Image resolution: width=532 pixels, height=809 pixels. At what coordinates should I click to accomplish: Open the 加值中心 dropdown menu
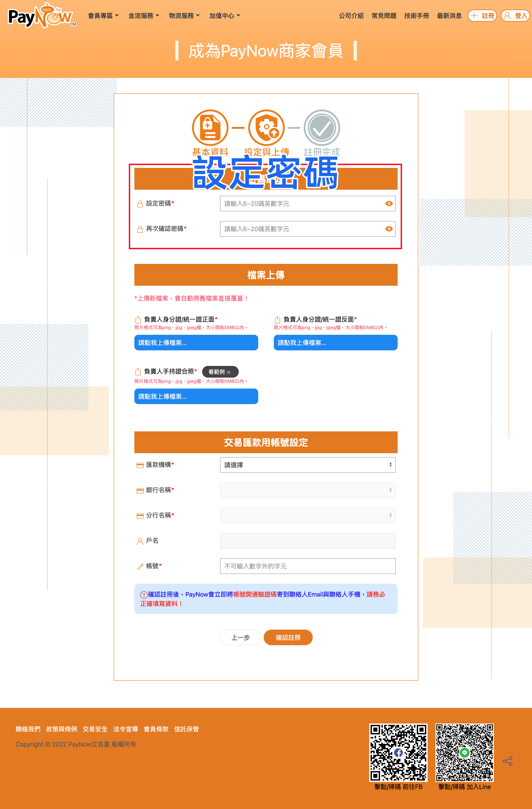225,16
